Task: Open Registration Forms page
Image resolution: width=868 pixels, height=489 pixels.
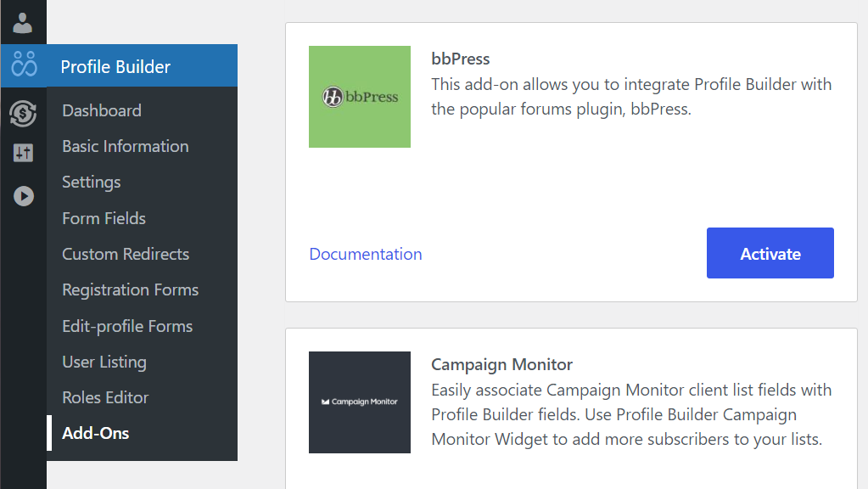Action: (130, 289)
